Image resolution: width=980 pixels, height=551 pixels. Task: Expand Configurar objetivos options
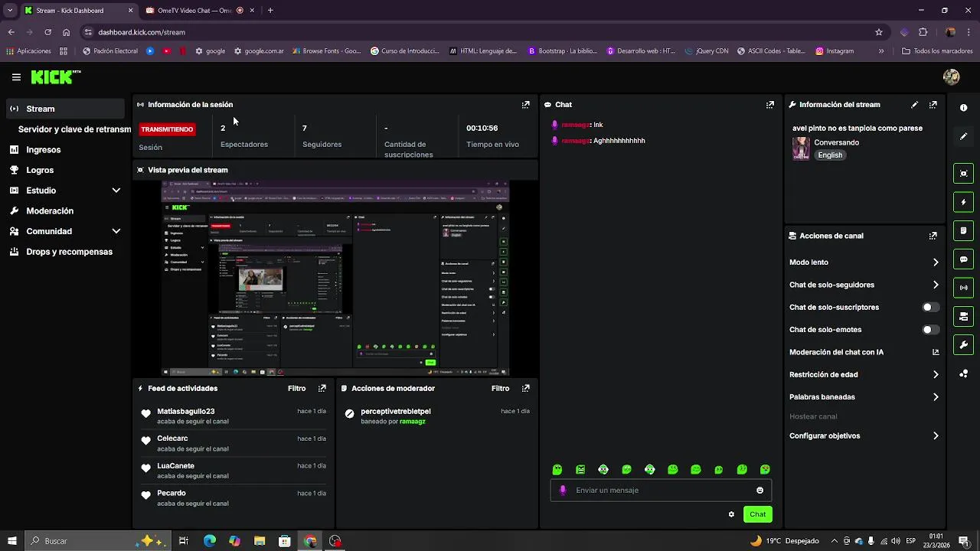(936, 436)
